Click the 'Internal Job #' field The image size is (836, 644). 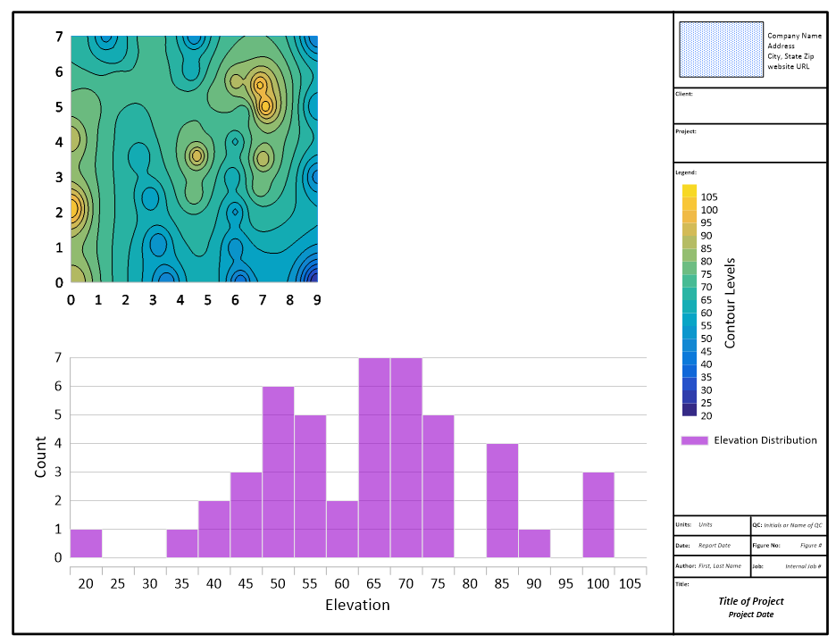[x=803, y=565]
